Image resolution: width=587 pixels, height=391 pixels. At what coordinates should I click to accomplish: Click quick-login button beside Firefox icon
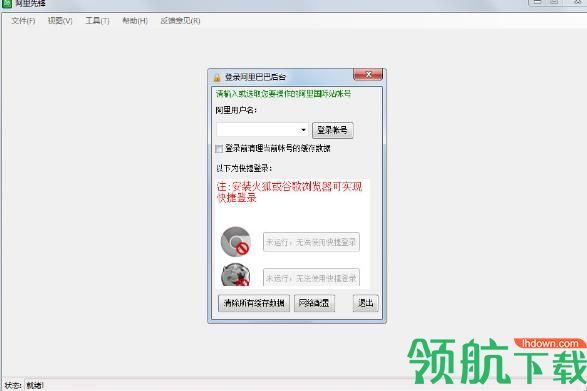tap(311, 278)
